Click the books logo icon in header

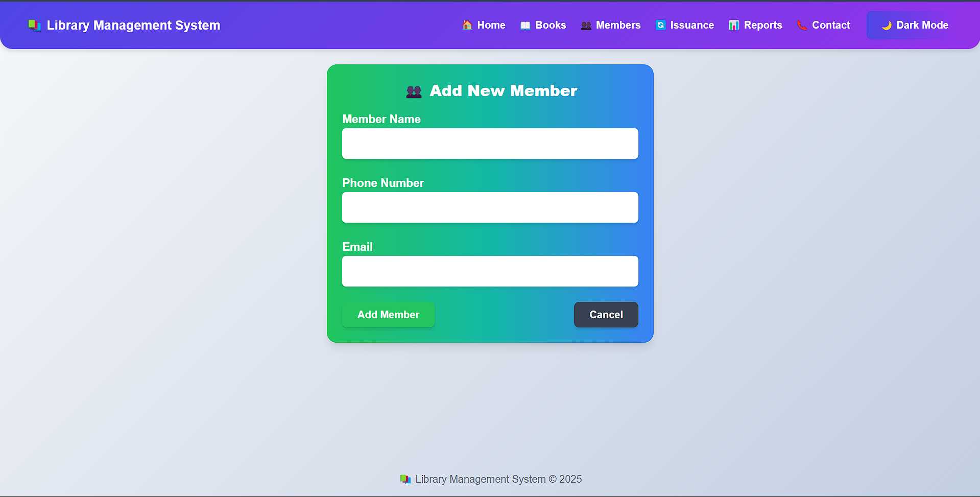[34, 25]
